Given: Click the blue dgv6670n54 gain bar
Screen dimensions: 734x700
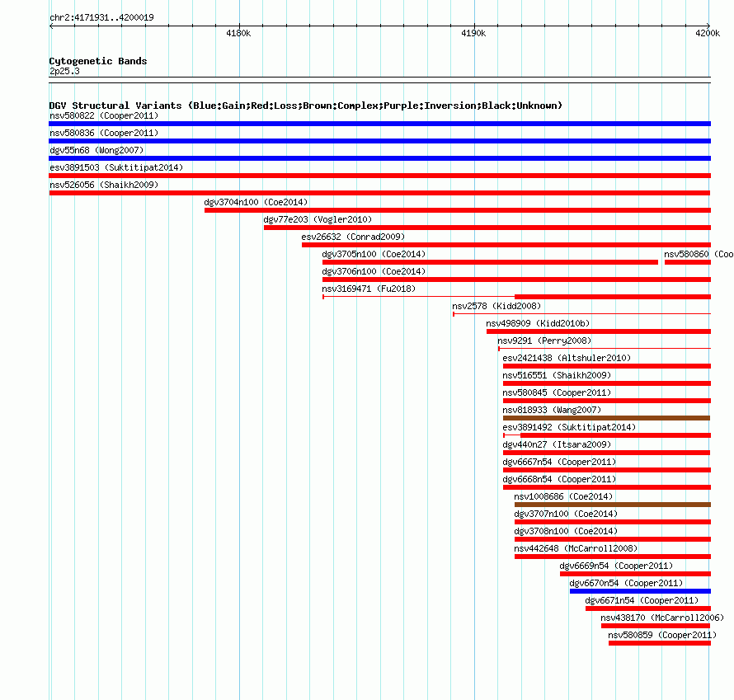Looking at the screenshot, I should (x=640, y=591).
